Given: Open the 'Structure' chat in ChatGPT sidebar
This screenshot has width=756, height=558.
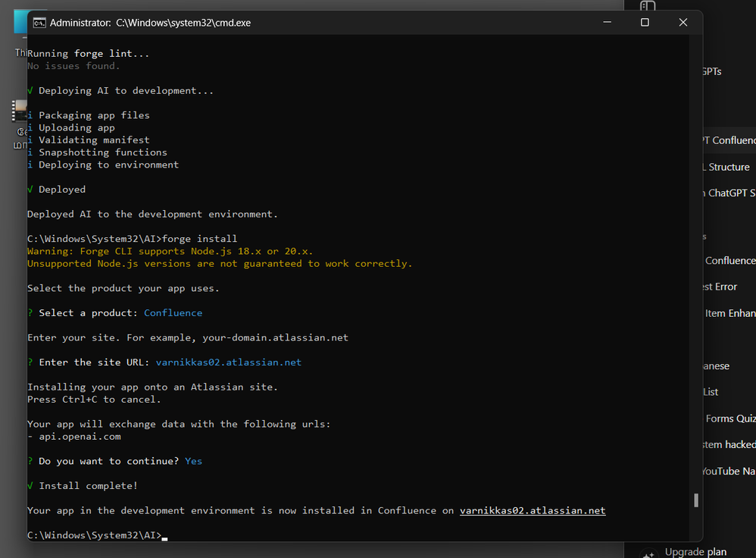Looking at the screenshot, I should (x=726, y=167).
